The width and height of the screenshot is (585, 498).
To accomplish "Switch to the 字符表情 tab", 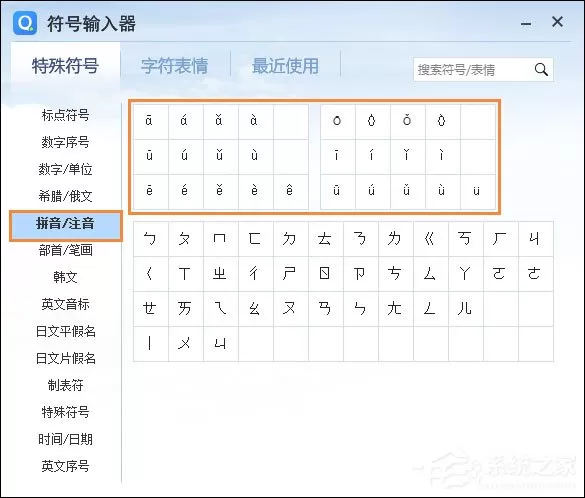I will pos(175,66).
